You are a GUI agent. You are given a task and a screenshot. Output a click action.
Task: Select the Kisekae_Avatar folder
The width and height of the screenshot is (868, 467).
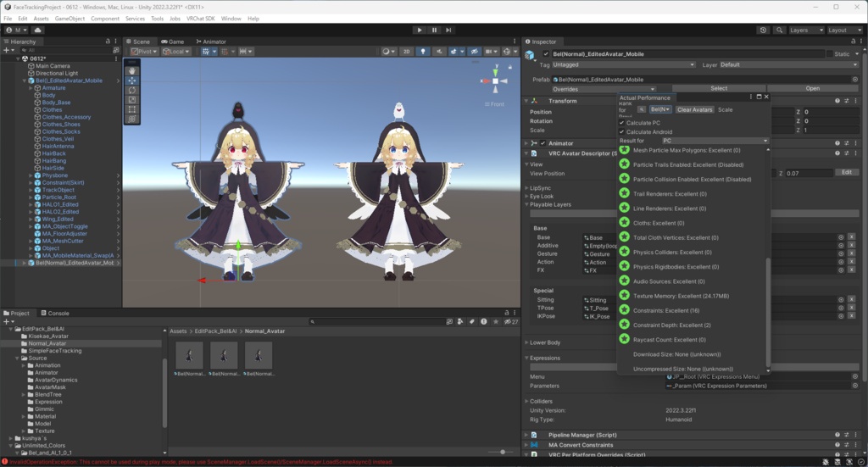point(48,336)
